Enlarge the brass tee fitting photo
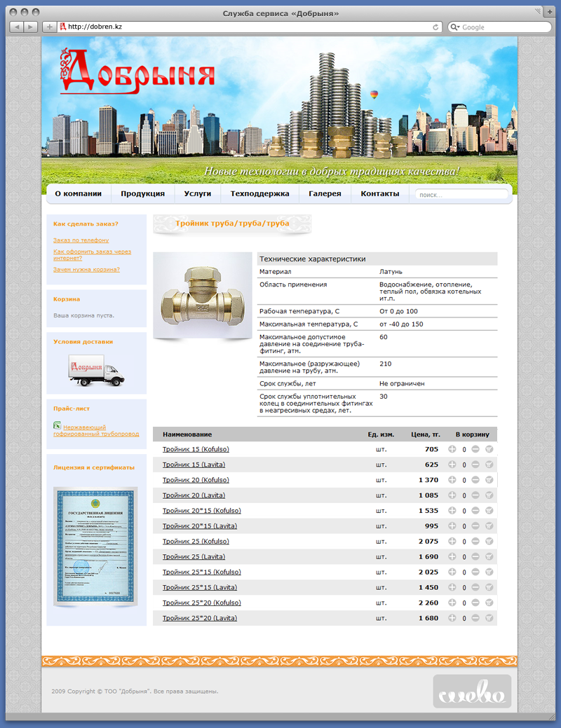This screenshot has width=561, height=728. tap(203, 296)
